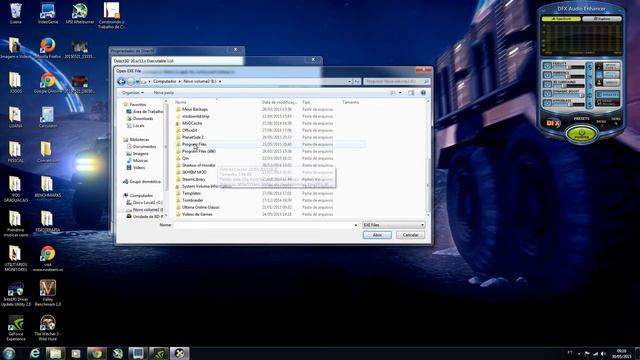Open The Witcher 3 desktop shortcut
640x360 pixels.
point(48,328)
